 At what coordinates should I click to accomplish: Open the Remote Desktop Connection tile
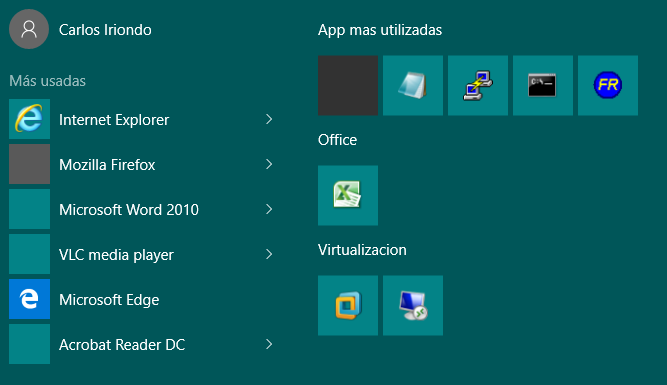click(413, 305)
